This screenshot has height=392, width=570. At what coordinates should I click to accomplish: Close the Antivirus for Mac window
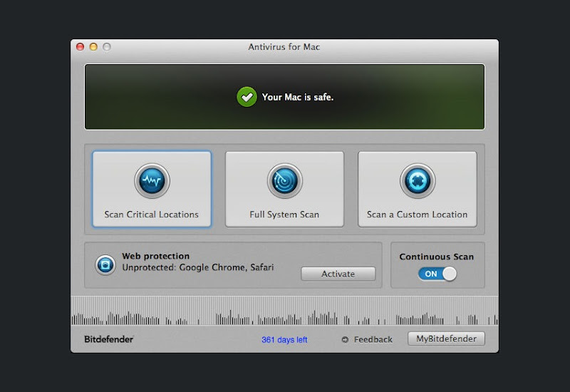[x=81, y=47]
